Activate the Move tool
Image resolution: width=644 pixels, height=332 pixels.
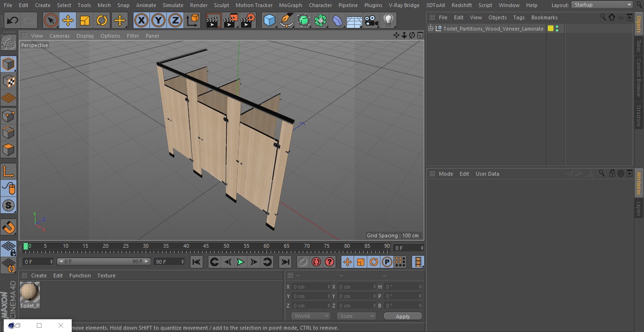68,21
